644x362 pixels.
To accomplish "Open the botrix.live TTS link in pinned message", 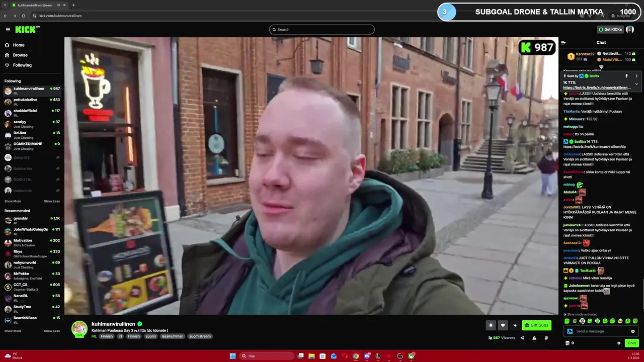I will pyautogui.click(x=597, y=87).
